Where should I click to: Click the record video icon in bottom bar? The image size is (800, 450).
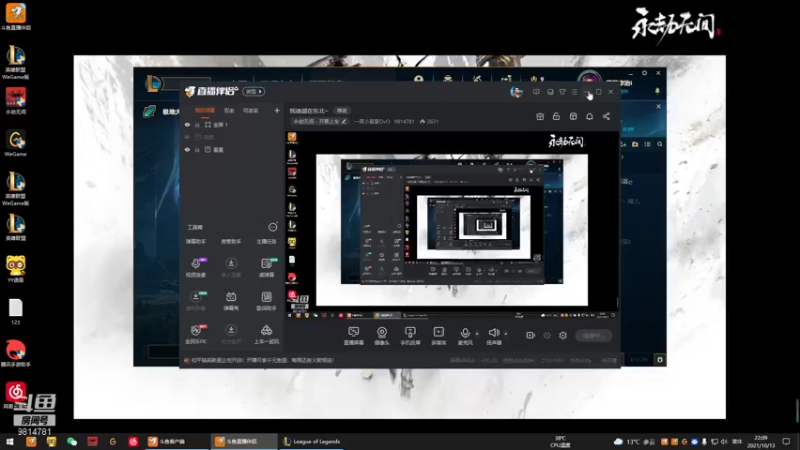pos(531,335)
